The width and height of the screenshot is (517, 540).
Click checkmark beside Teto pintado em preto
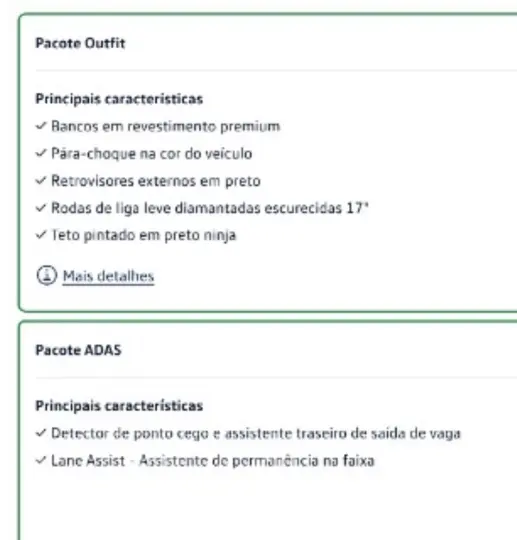click(41, 235)
